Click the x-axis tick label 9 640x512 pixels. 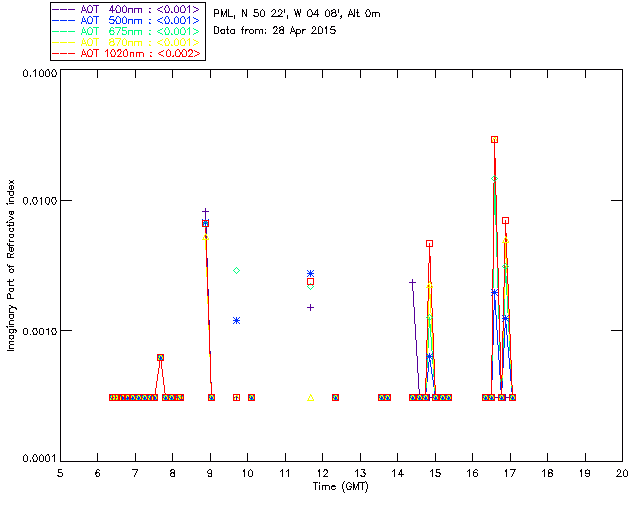click(210, 473)
